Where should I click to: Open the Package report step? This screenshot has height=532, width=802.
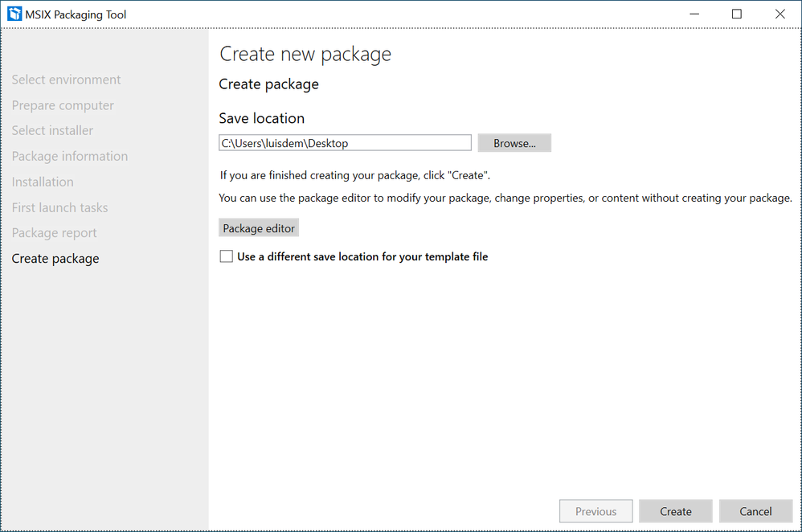pos(54,233)
